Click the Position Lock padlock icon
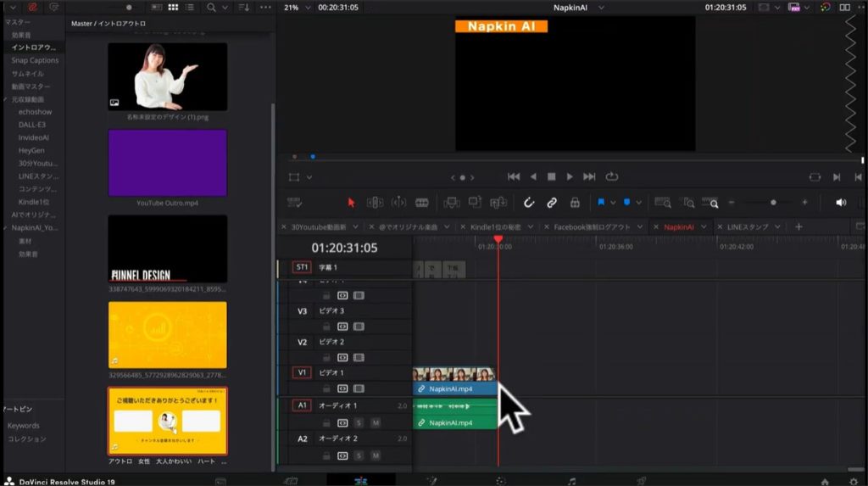The height and width of the screenshot is (486, 868). (x=575, y=203)
